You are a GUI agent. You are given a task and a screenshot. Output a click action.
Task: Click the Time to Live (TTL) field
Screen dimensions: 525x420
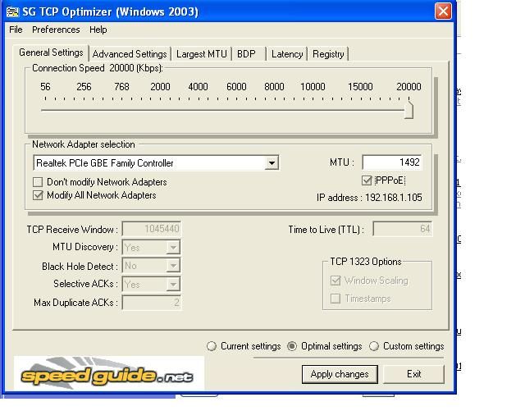[402, 229]
